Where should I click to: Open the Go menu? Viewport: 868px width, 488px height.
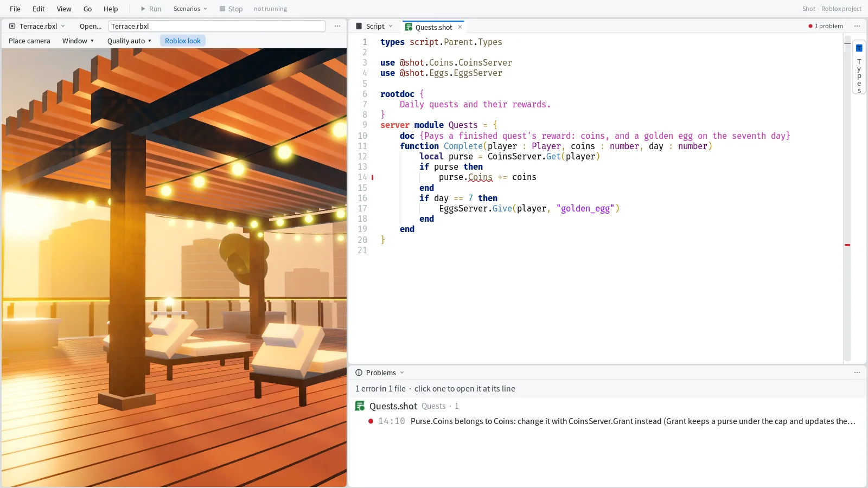(x=88, y=9)
